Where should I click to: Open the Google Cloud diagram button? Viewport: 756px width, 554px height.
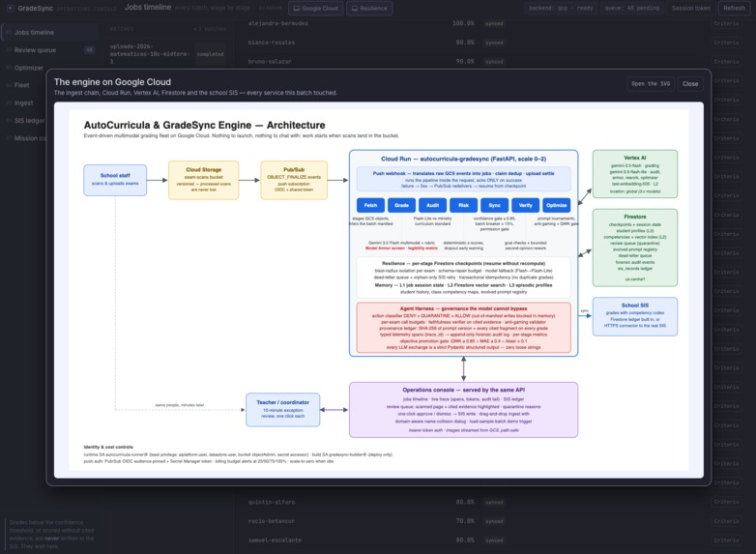316,8
